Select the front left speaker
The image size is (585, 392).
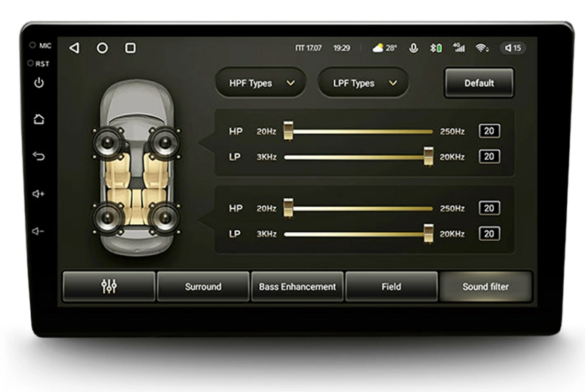[108, 142]
